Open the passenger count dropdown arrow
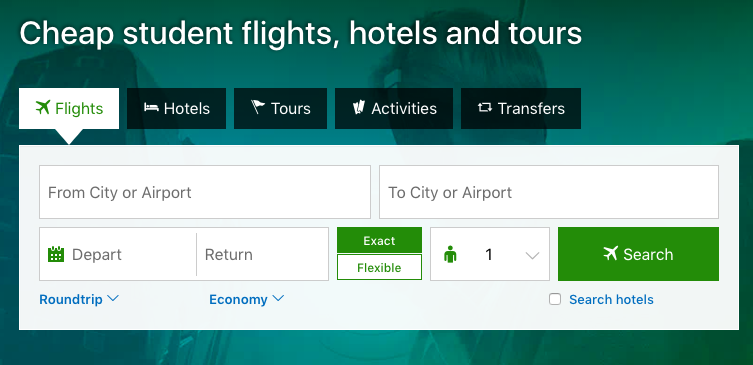 532,255
